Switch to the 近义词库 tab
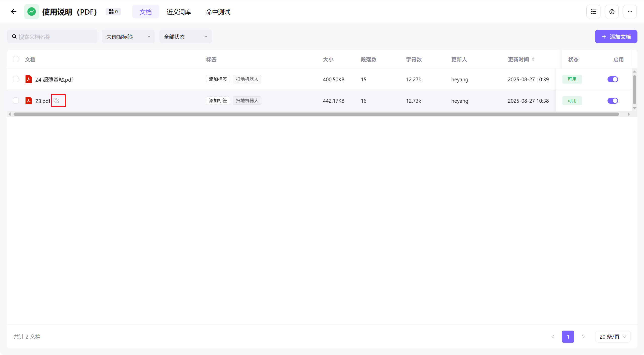644x355 pixels. pos(179,12)
